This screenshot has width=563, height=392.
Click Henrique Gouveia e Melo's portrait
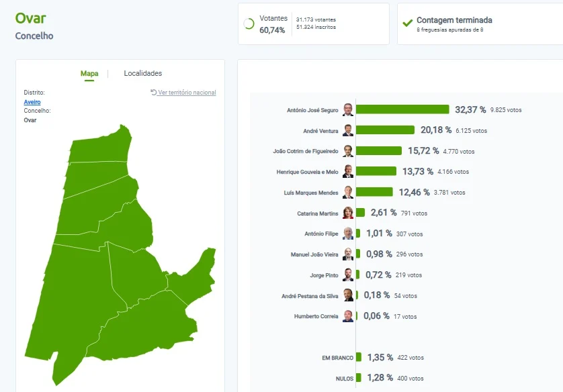click(348, 171)
